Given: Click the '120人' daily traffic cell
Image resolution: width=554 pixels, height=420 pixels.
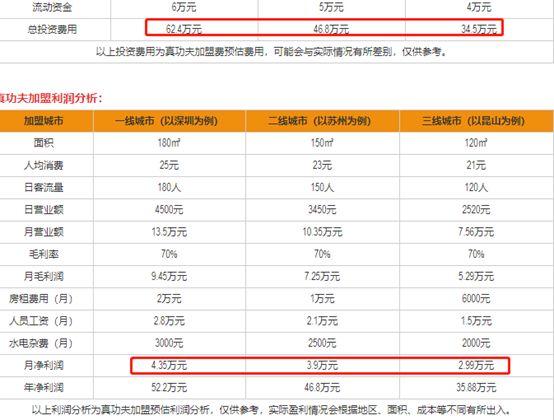Looking at the screenshot, I should [476, 187].
